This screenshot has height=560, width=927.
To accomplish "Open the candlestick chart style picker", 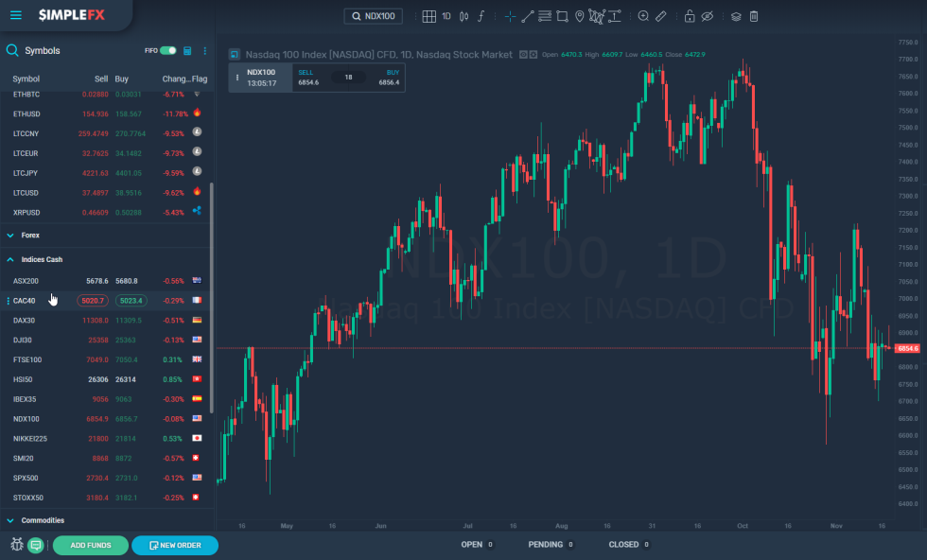I will (x=463, y=16).
